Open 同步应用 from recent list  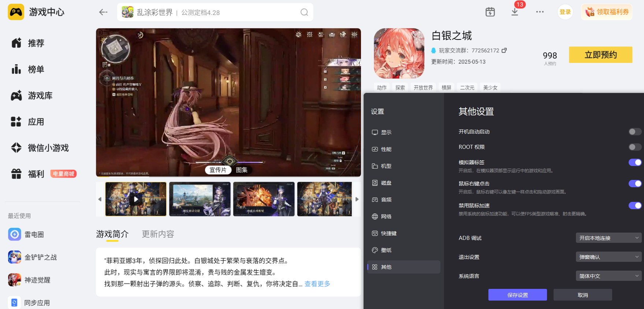coord(29,302)
